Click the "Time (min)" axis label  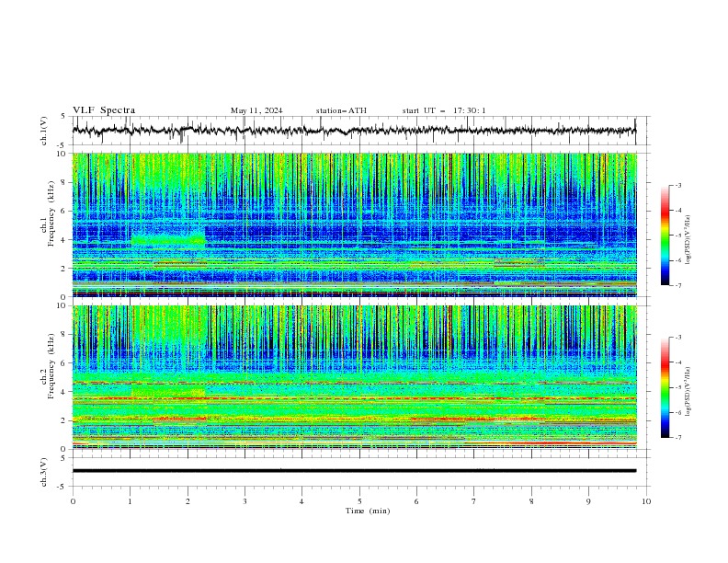[x=368, y=511]
